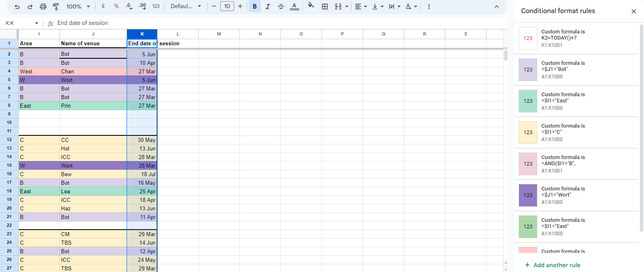The width and height of the screenshot is (644, 272).
Task: Open the fill colour bucket
Action: click(x=311, y=6)
